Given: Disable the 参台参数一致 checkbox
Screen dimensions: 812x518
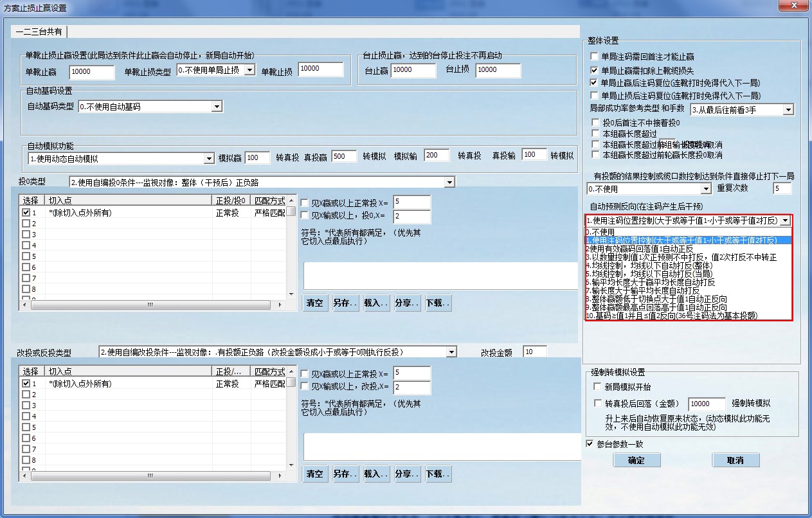Looking at the screenshot, I should (x=589, y=445).
